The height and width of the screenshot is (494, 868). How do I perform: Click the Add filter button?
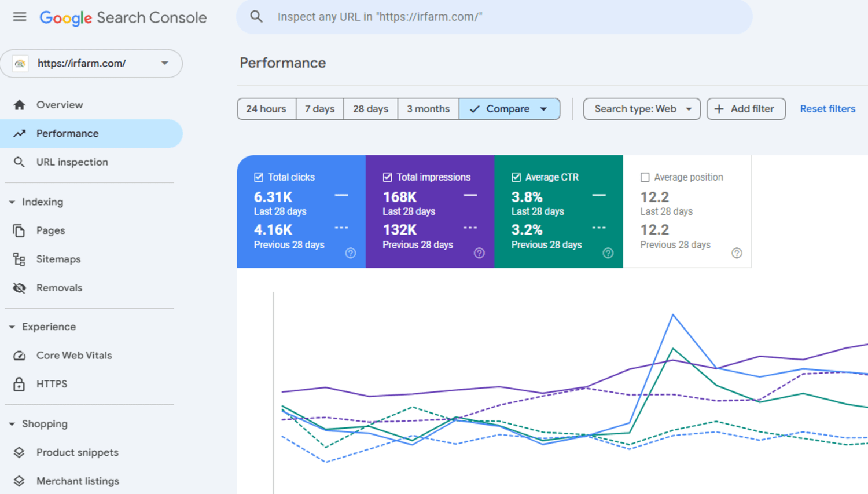click(x=746, y=109)
